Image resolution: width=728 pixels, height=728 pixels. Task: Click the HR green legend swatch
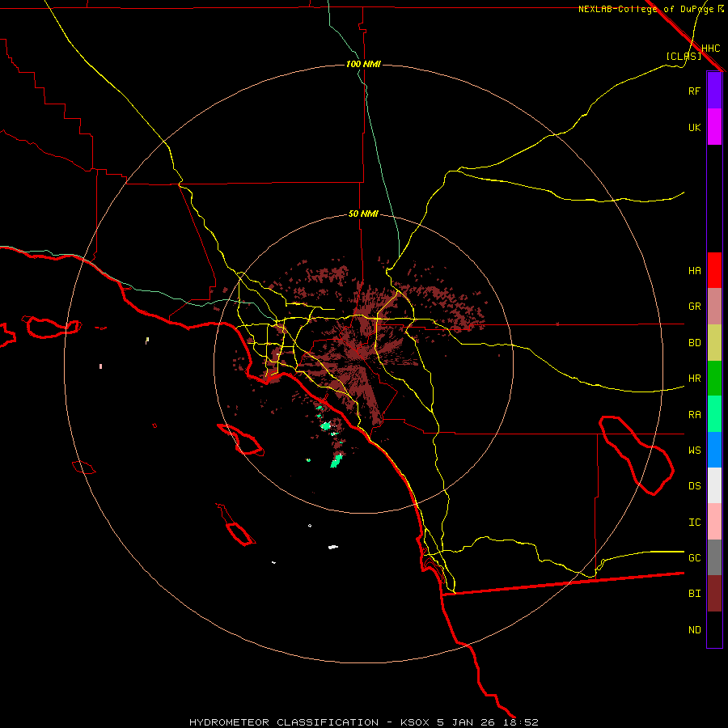coord(714,379)
